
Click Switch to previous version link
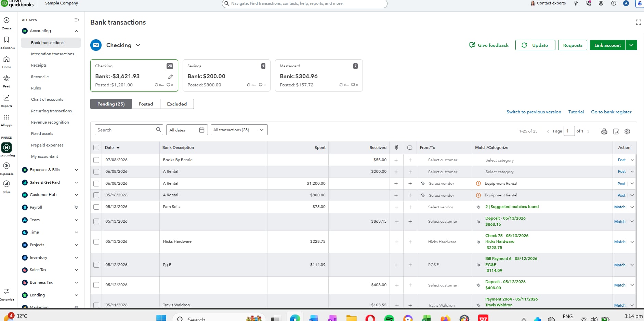point(534,112)
